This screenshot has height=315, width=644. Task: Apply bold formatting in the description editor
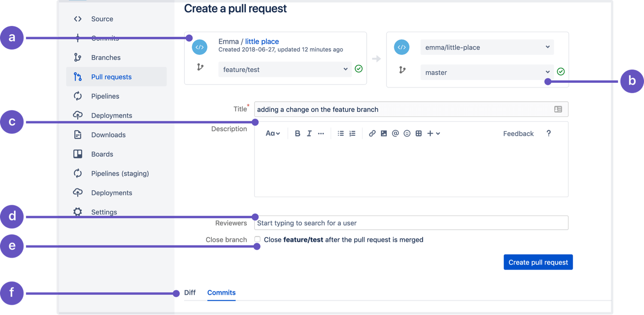click(297, 133)
